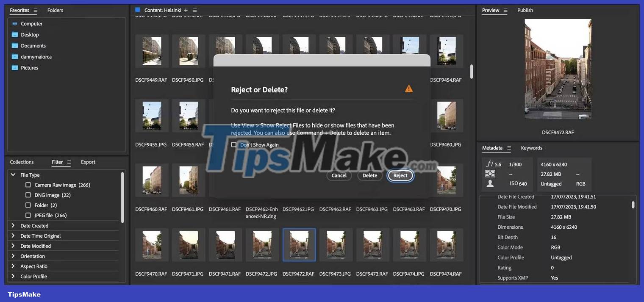
Task: Select the Pictures folder in Favorites
Action: 29,67
